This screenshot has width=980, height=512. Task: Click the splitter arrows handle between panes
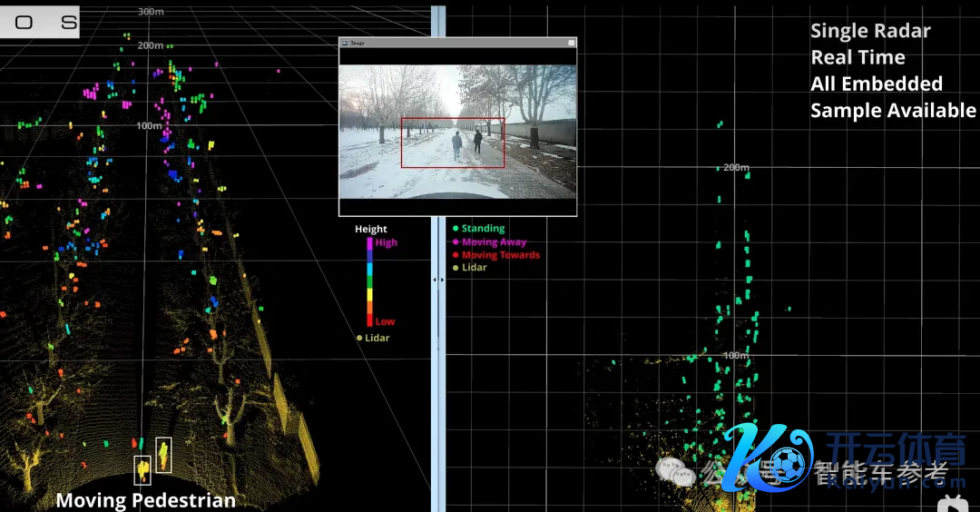439,280
